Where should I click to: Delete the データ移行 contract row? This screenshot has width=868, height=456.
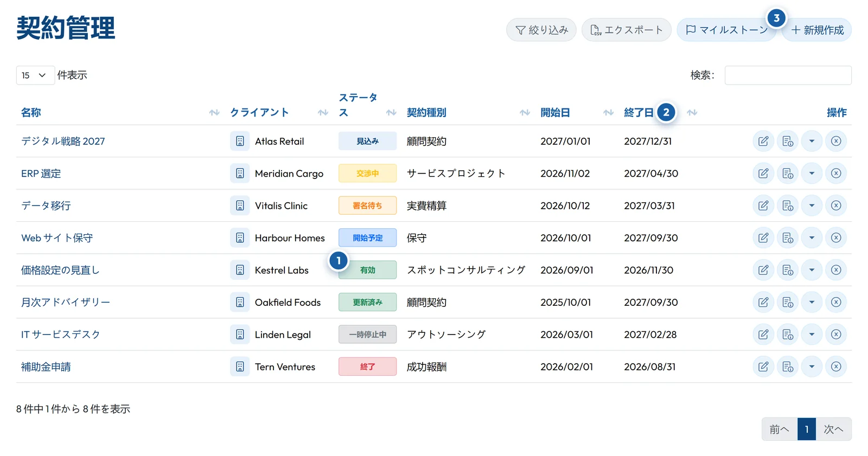pyautogui.click(x=836, y=205)
